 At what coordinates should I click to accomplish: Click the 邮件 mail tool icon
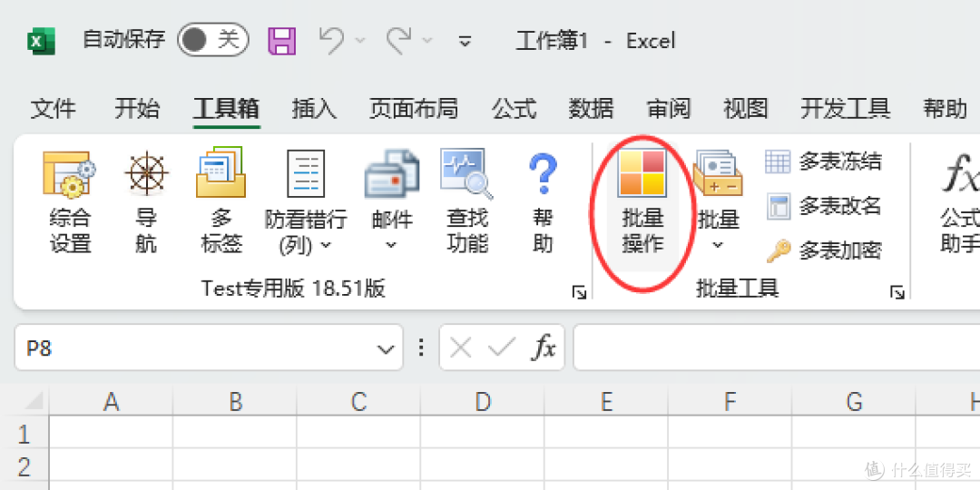[392, 173]
